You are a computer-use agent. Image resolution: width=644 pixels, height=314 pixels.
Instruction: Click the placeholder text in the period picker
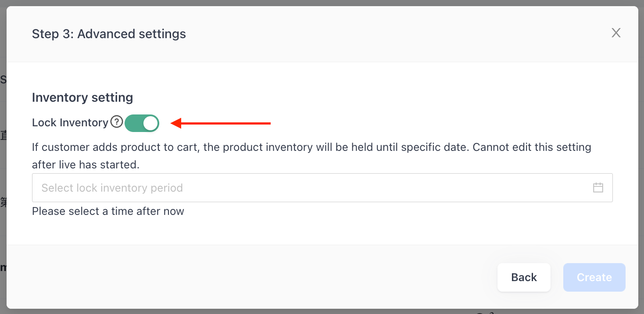pos(112,188)
